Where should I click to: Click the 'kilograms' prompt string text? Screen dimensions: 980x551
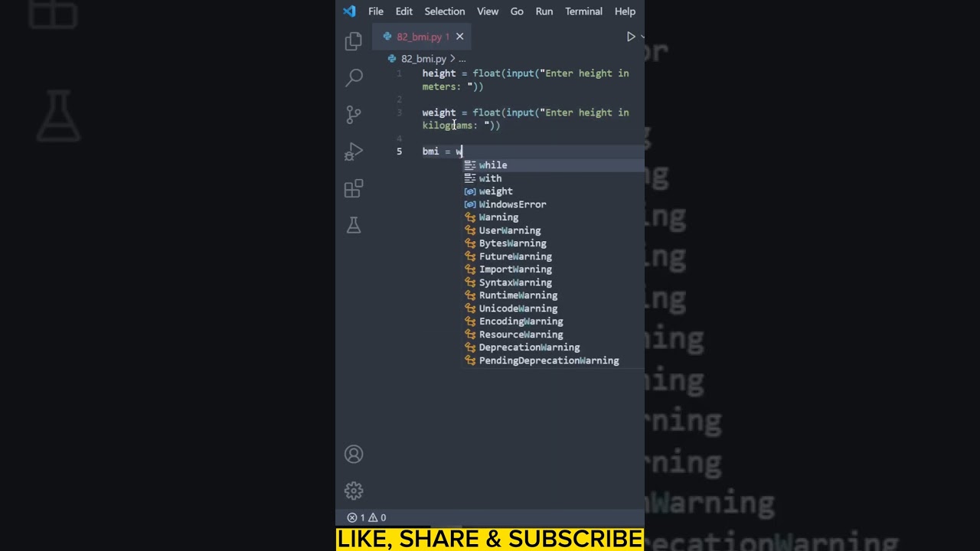[448, 126]
